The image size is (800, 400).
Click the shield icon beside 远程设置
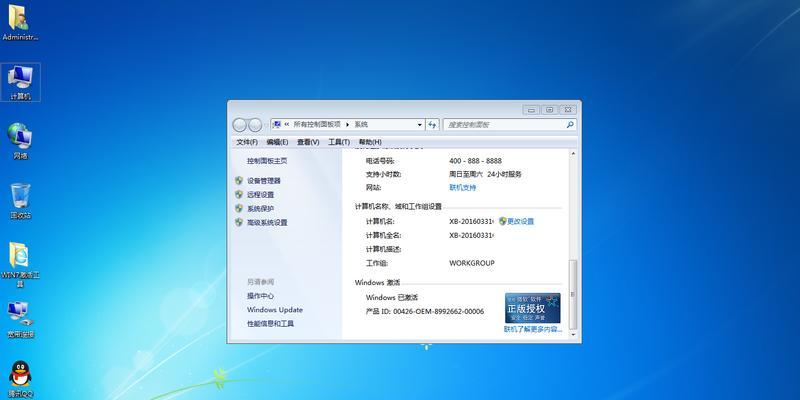coord(239,194)
